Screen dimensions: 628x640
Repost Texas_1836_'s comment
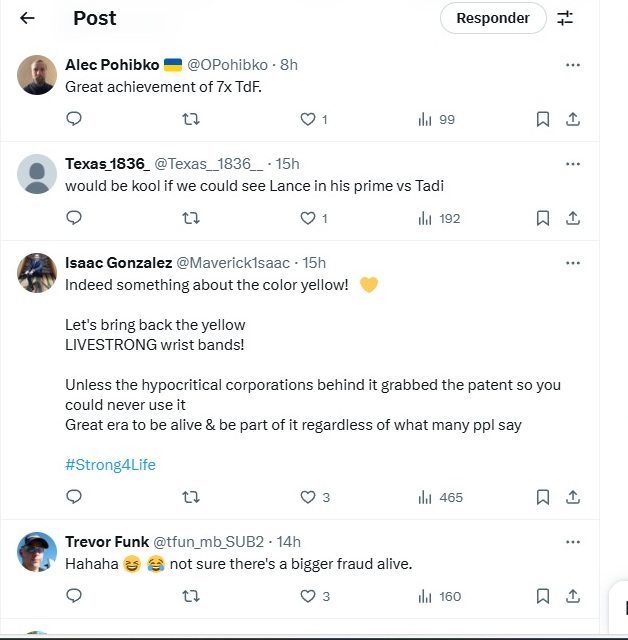point(190,218)
